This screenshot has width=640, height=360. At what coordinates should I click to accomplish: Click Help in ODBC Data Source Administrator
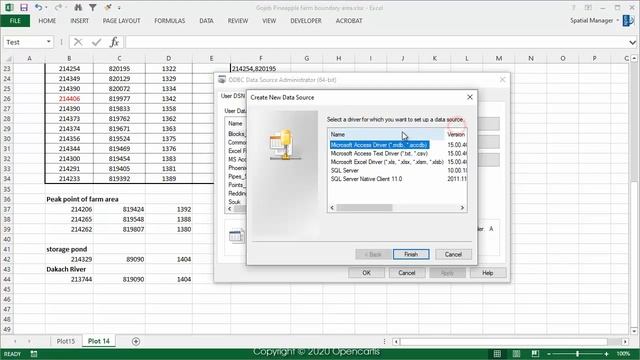(488, 273)
